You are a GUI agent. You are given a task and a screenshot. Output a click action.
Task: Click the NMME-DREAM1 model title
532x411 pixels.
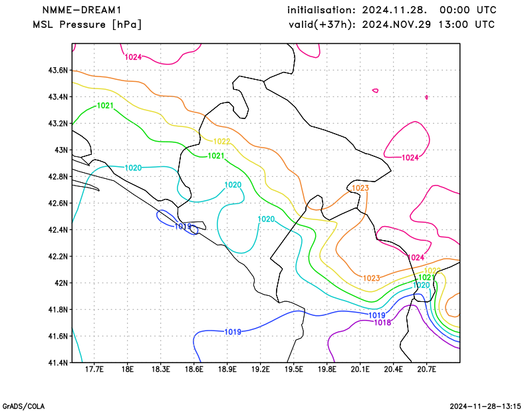[x=82, y=10]
